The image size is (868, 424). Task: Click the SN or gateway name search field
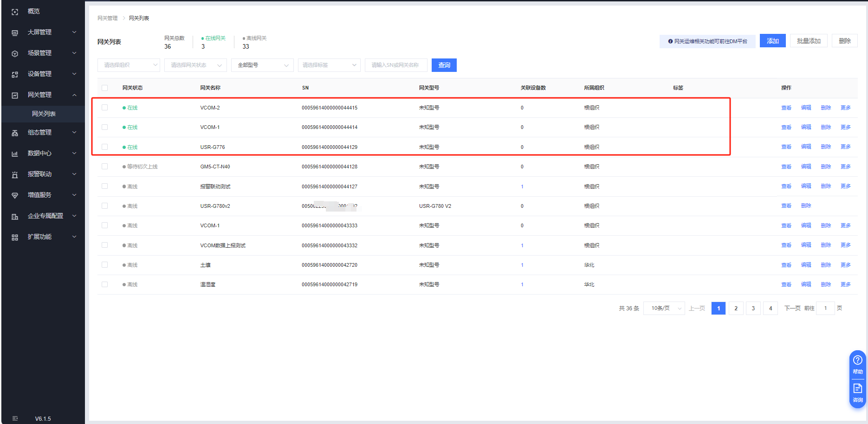click(395, 65)
